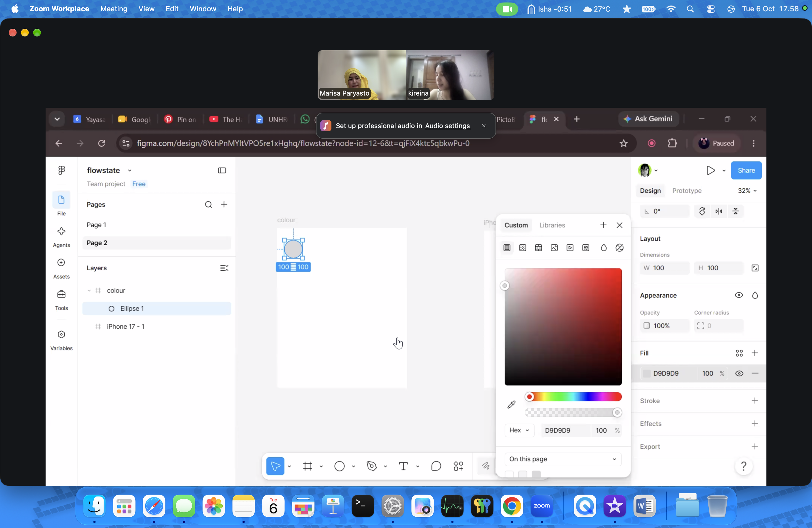Switch to Libraries tab in color picker
Viewport: 812px width, 528px height.
click(552, 225)
